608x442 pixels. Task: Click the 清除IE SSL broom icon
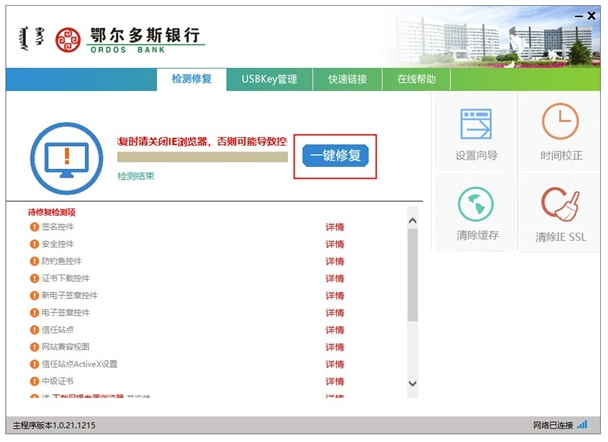(x=560, y=204)
